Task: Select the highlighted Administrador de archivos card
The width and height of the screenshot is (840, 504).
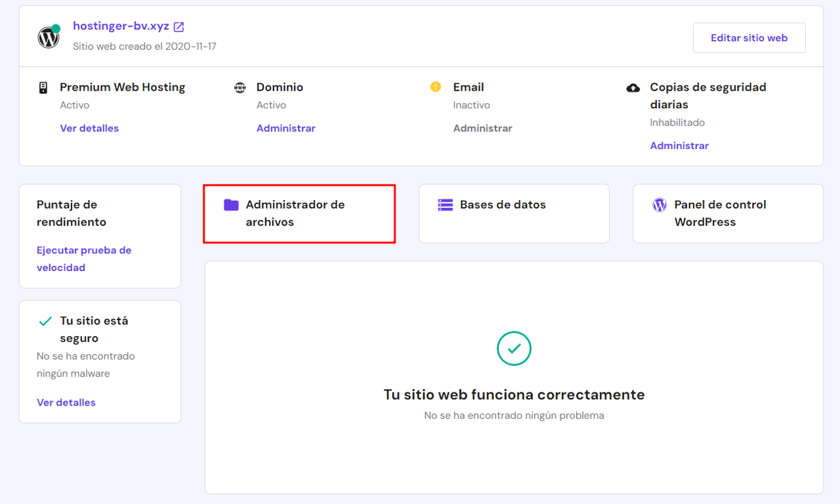Action: pyautogui.click(x=299, y=214)
